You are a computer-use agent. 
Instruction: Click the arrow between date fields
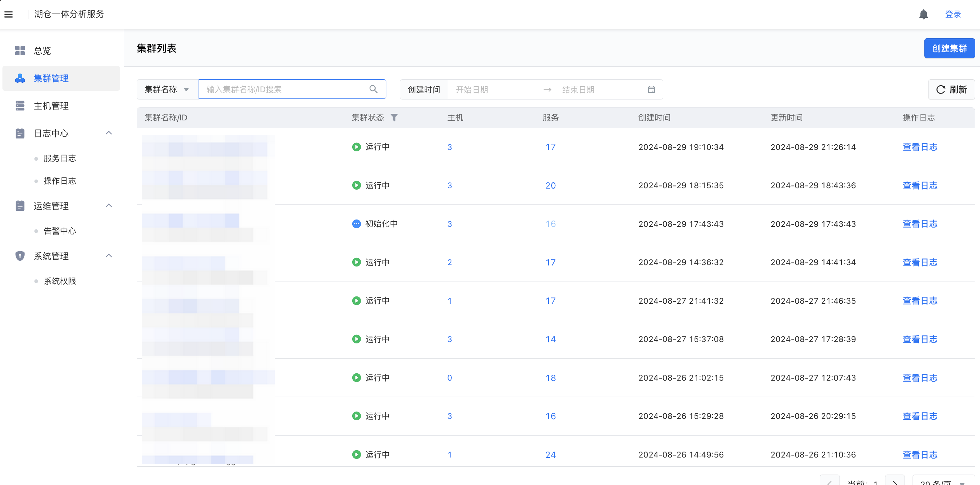(x=547, y=89)
